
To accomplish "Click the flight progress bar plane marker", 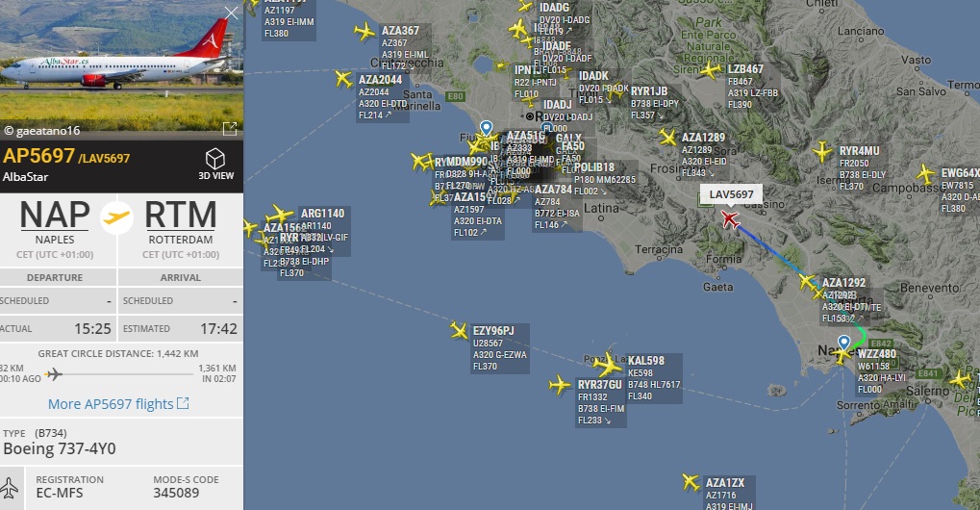I will 54,373.
